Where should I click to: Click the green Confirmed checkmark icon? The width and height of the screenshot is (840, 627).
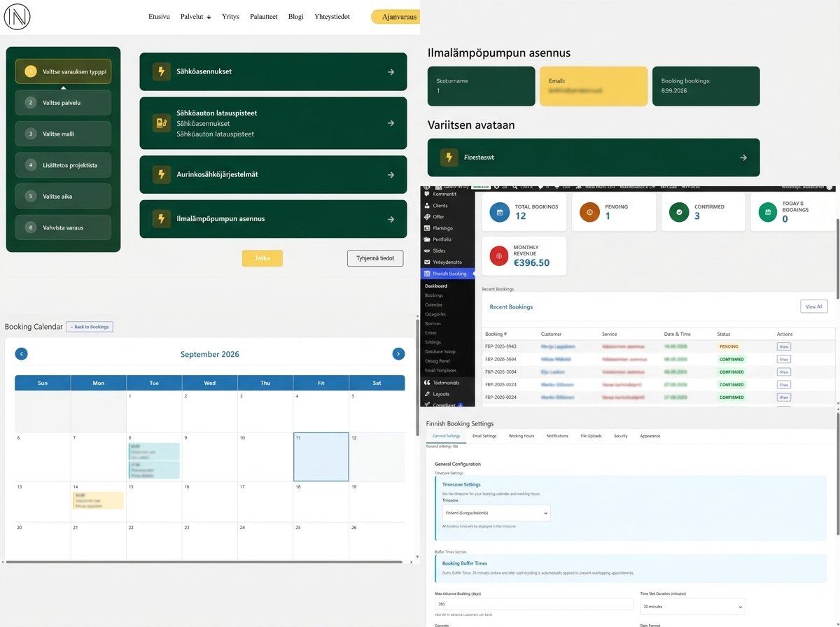(x=679, y=212)
